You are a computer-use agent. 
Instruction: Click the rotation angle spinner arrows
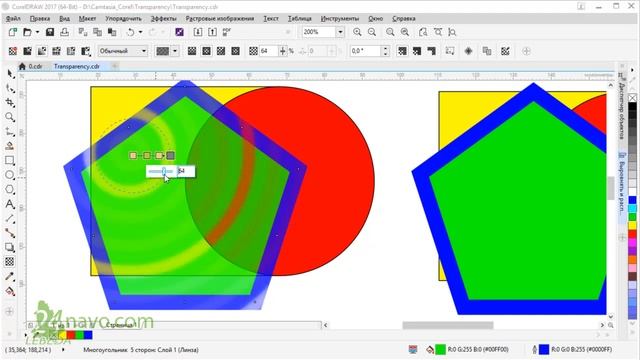click(x=385, y=51)
